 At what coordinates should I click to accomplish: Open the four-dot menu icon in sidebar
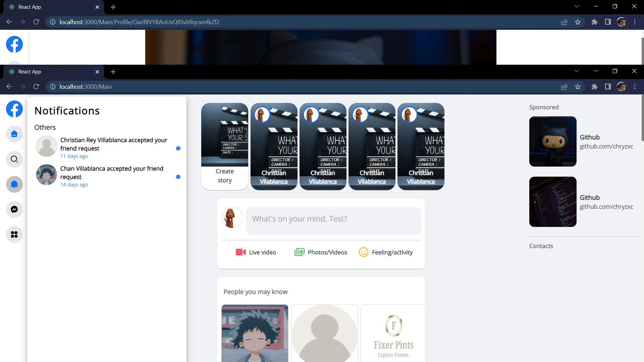click(14, 235)
